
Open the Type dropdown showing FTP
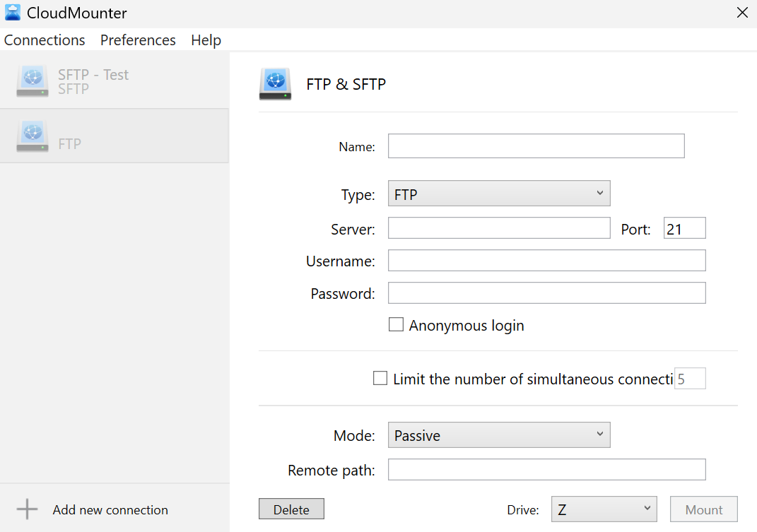point(499,194)
